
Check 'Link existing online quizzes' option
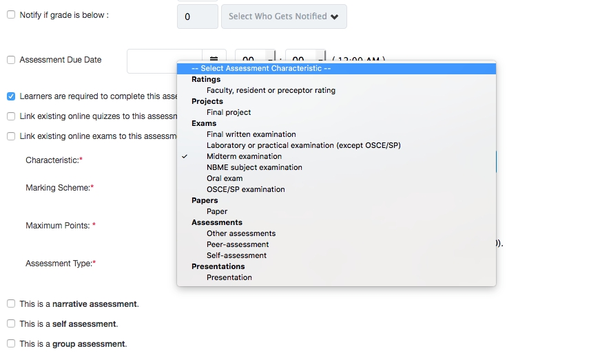point(11,116)
